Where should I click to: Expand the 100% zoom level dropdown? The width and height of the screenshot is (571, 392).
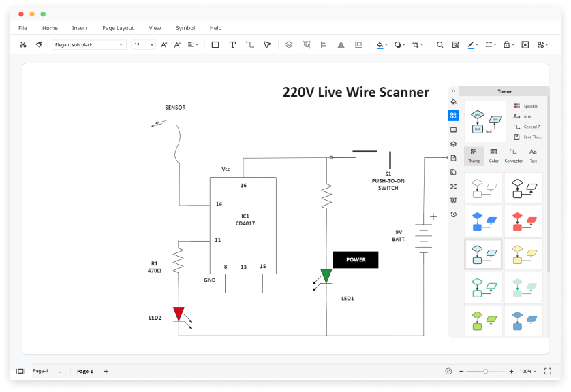[x=527, y=371]
